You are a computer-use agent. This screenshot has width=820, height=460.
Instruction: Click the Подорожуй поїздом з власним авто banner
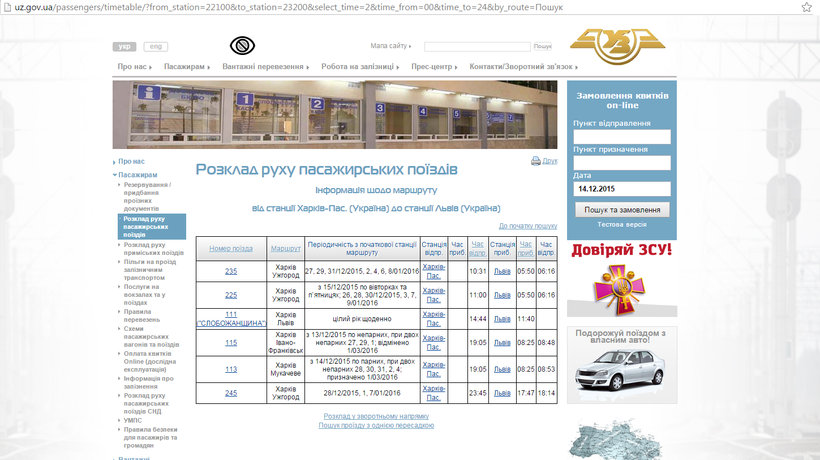tap(622, 364)
